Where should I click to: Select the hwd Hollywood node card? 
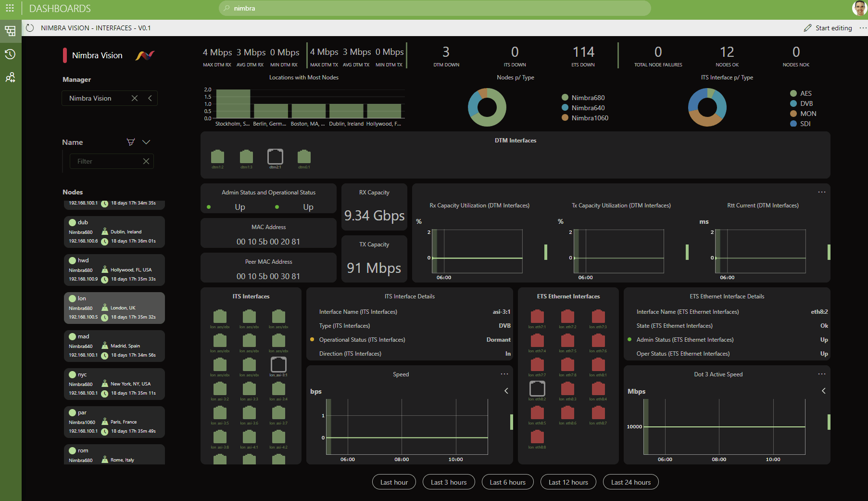tap(114, 270)
